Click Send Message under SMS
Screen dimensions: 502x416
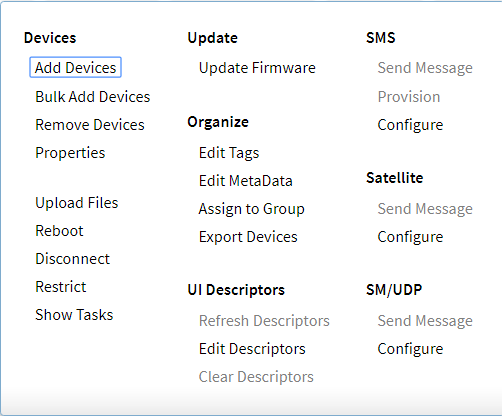[425, 68]
